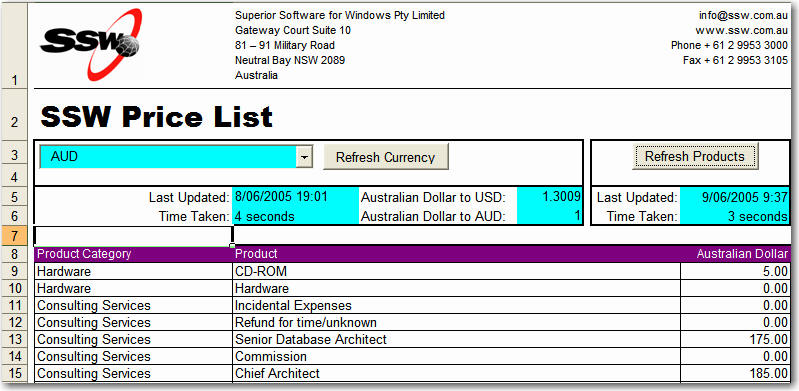Click the Refresh Products button
Screen dimensions: 799x391
(x=695, y=156)
